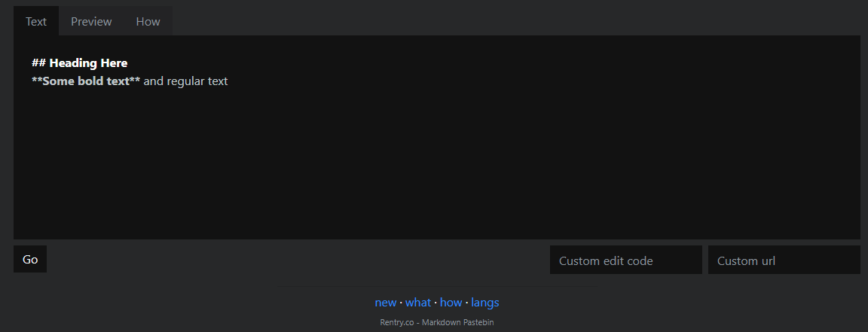Click the opening '**' before 'Some'
Image resolution: width=868 pixels, height=332 pixels.
point(37,81)
